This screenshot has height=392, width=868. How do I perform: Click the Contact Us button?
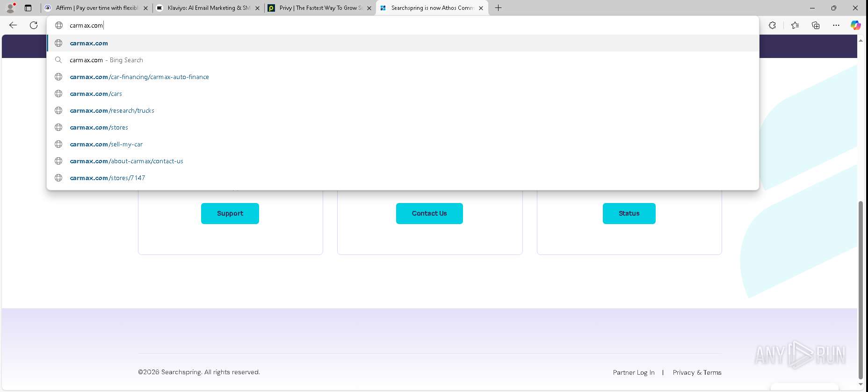[x=429, y=213]
